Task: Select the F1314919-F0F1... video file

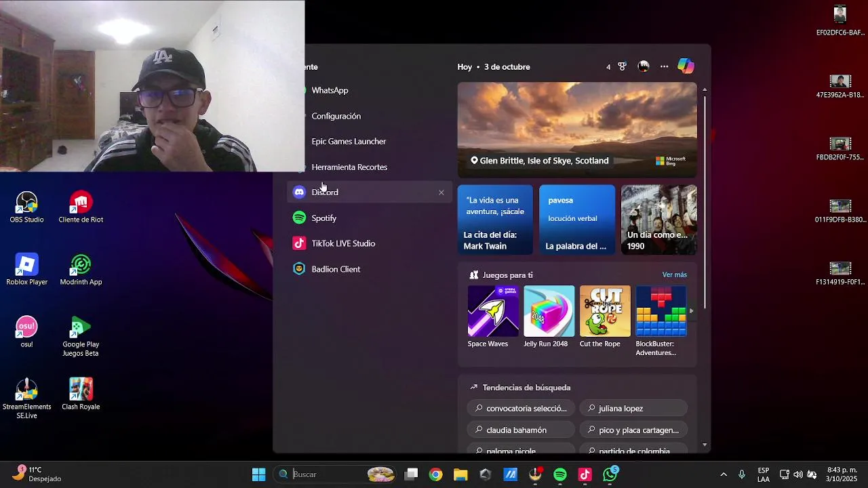Action: pos(840,273)
